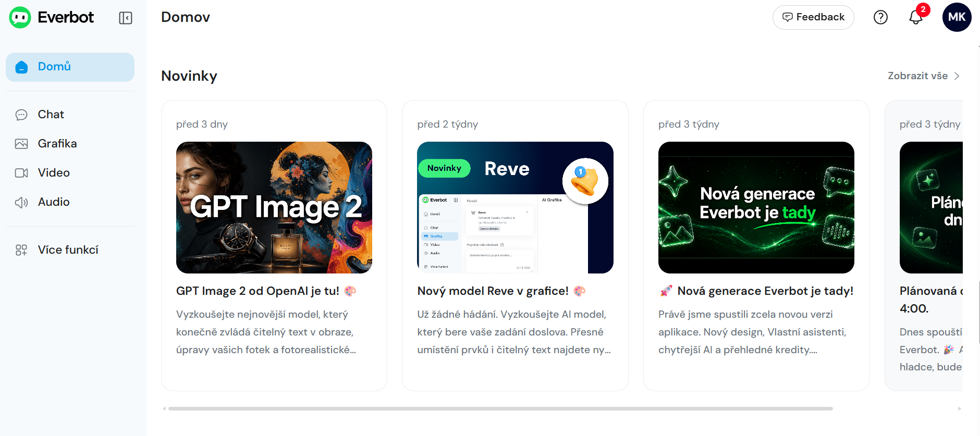Image resolution: width=980 pixels, height=436 pixels.
Task: Click the Everbot logo icon
Action: (x=20, y=18)
